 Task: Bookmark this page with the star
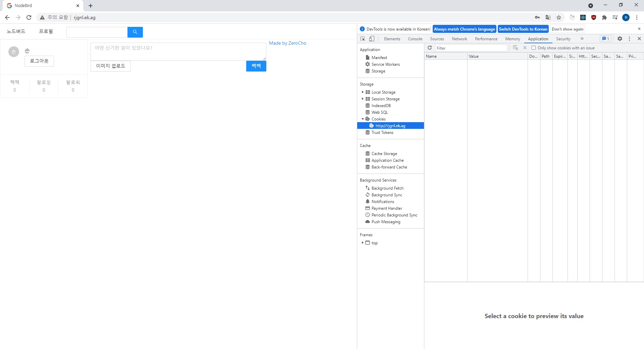pyautogui.click(x=559, y=17)
